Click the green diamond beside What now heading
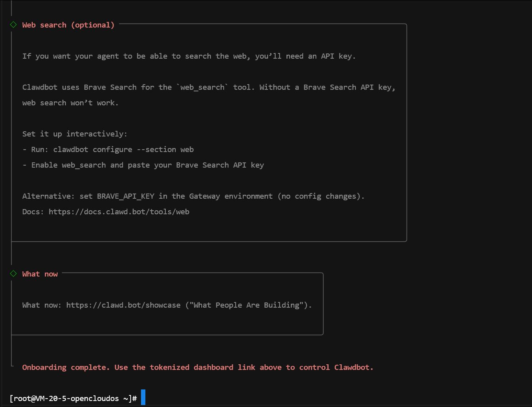Image resolution: width=532 pixels, height=407 pixels. (13, 274)
